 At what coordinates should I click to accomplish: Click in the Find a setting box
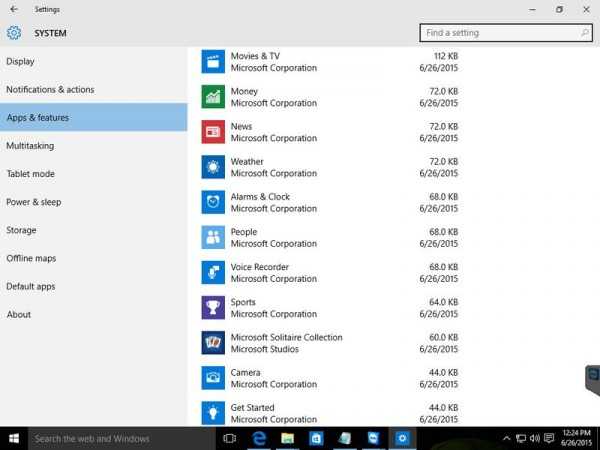[506, 33]
